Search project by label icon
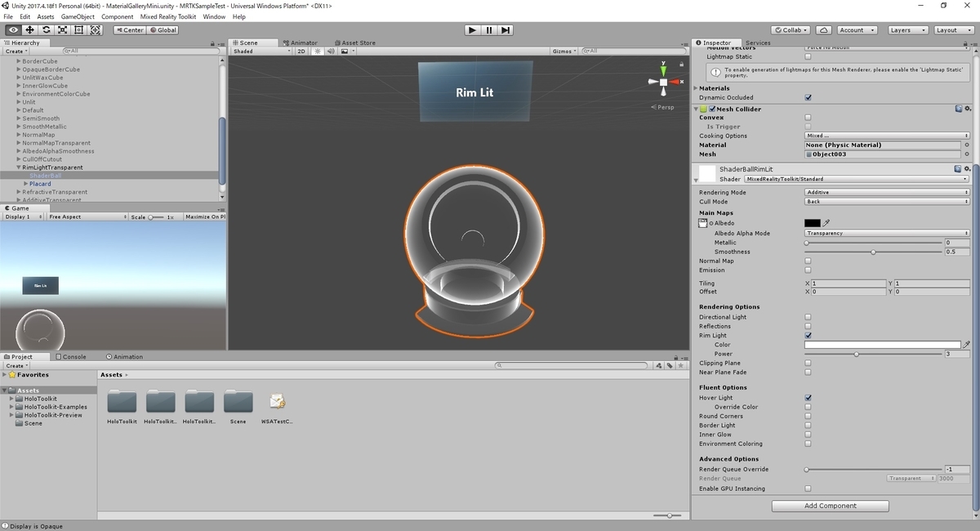Image resolution: width=980 pixels, height=531 pixels. pyautogui.click(x=670, y=366)
